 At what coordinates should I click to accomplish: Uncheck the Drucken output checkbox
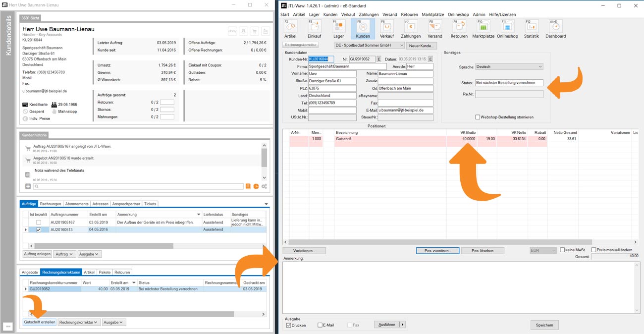(x=289, y=325)
